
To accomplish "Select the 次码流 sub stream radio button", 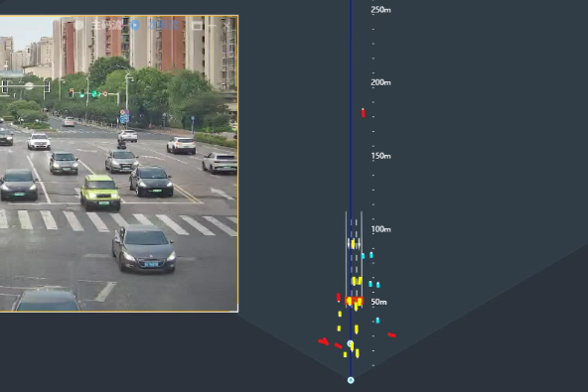I will pyautogui.click(x=135, y=25).
